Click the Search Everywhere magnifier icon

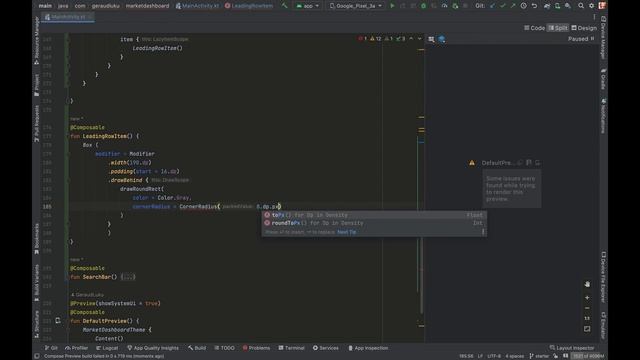[x=581, y=6]
